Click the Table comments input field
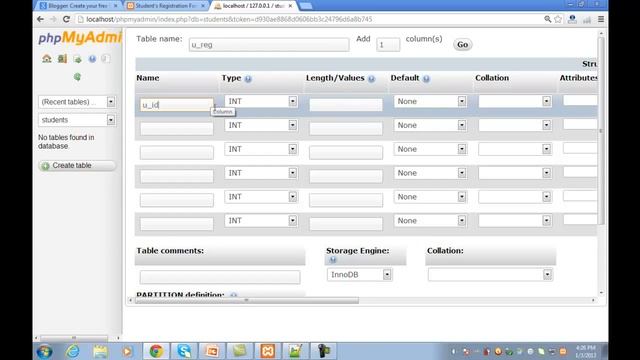The image size is (640, 360). [x=220, y=277]
